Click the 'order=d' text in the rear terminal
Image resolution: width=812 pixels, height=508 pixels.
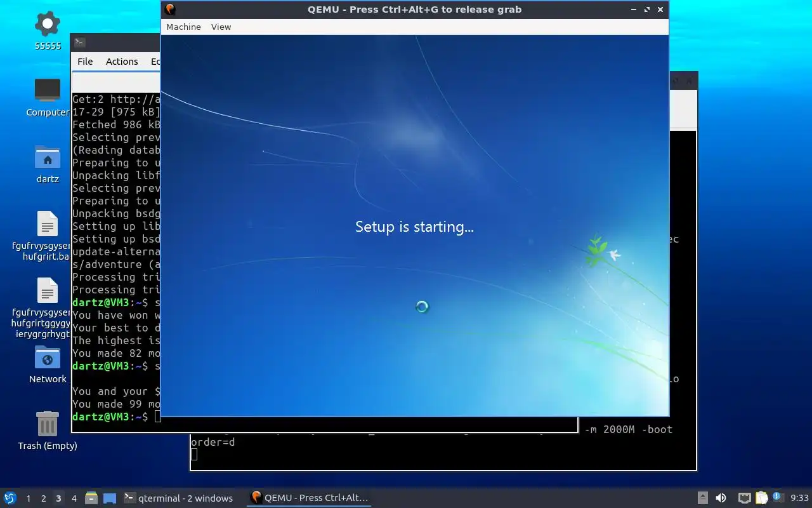pos(213,442)
